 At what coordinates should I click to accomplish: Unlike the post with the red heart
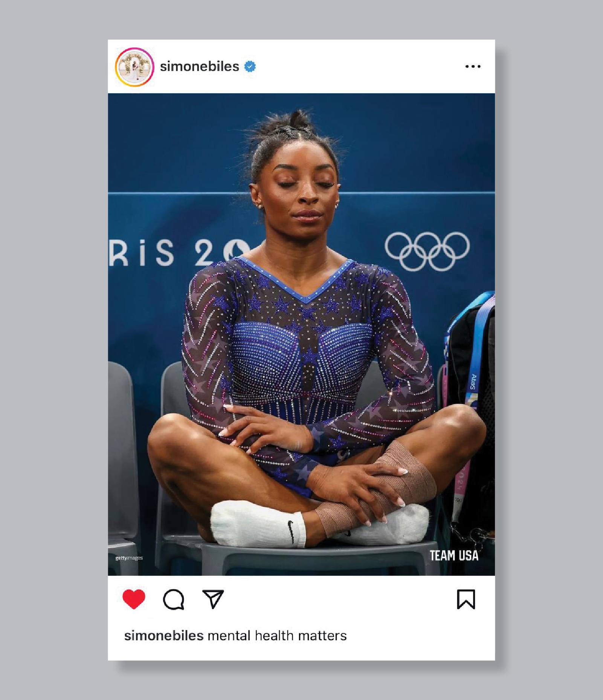click(134, 599)
